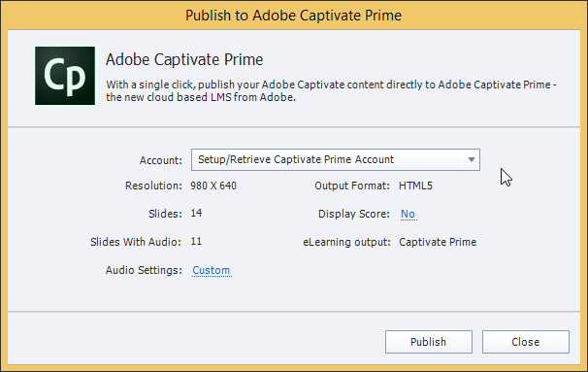This screenshot has width=588, height=372.
Task: Click the HTML5 output format value
Action: [x=415, y=186]
